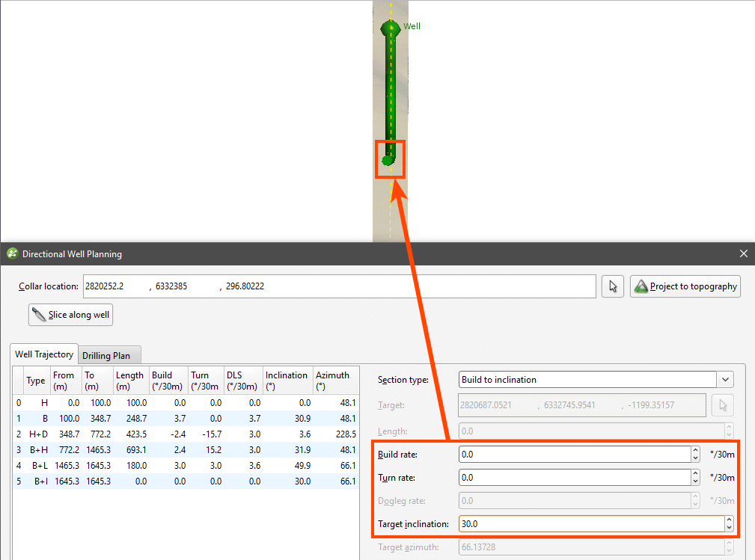Click the green well collar marker in scene
The image size is (755, 560).
point(390,28)
